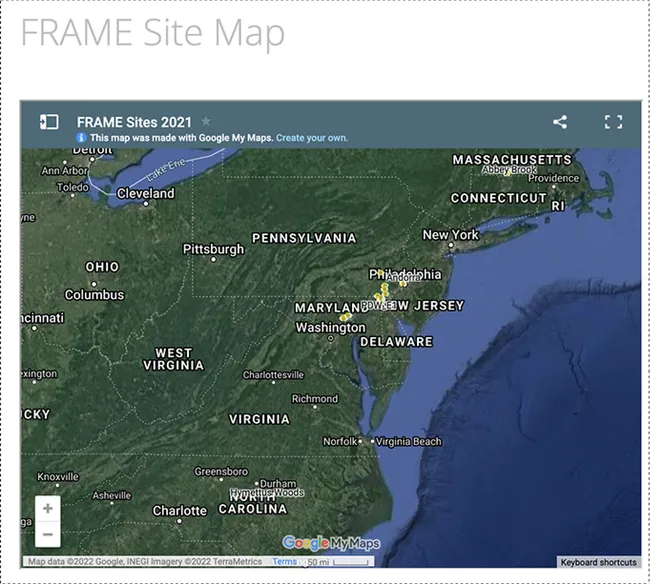Click the Pittsburgh city label on map
The width and height of the screenshot is (650, 584).
click(x=213, y=249)
